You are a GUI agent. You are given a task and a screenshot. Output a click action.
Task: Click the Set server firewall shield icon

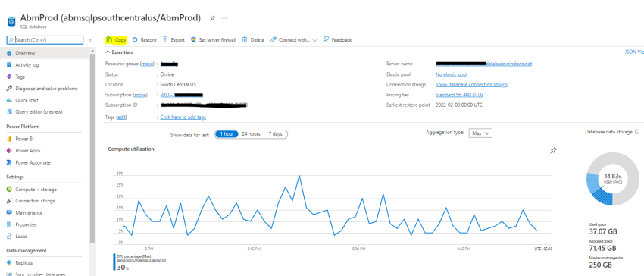193,40
